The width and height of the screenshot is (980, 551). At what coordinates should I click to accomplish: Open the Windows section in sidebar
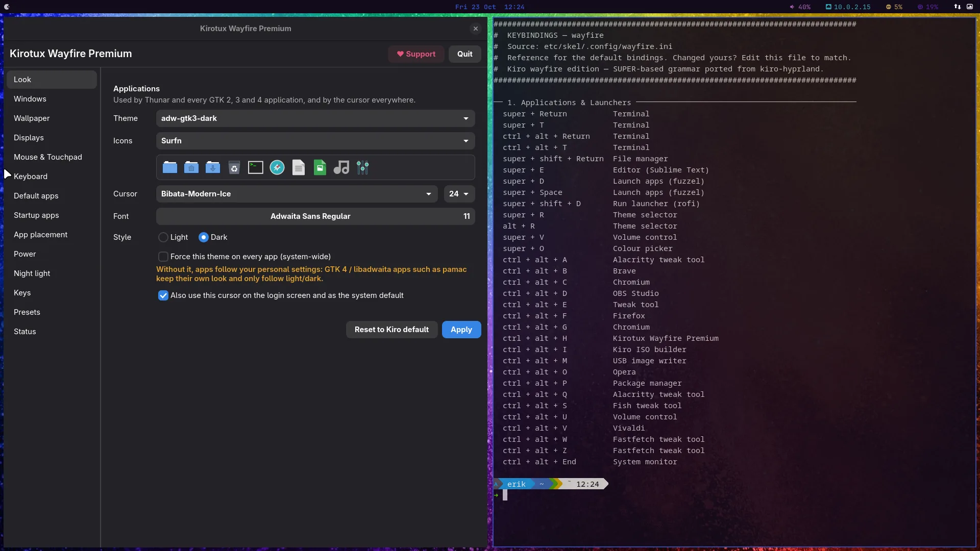(52, 99)
